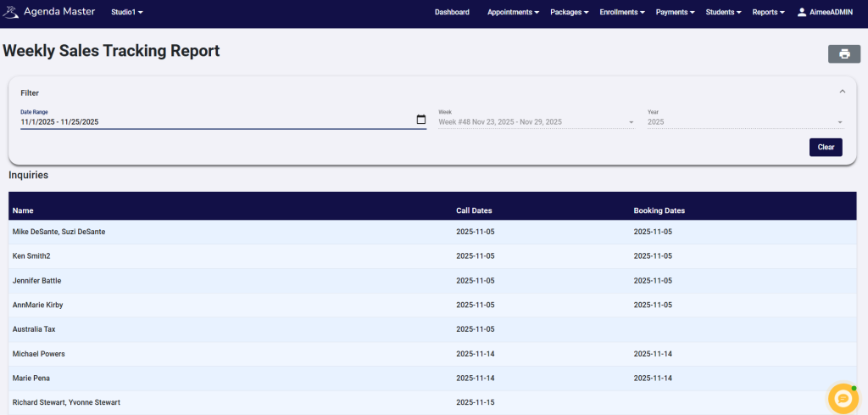Open the orange chat support bubble
The width and height of the screenshot is (868, 415).
coord(843,398)
